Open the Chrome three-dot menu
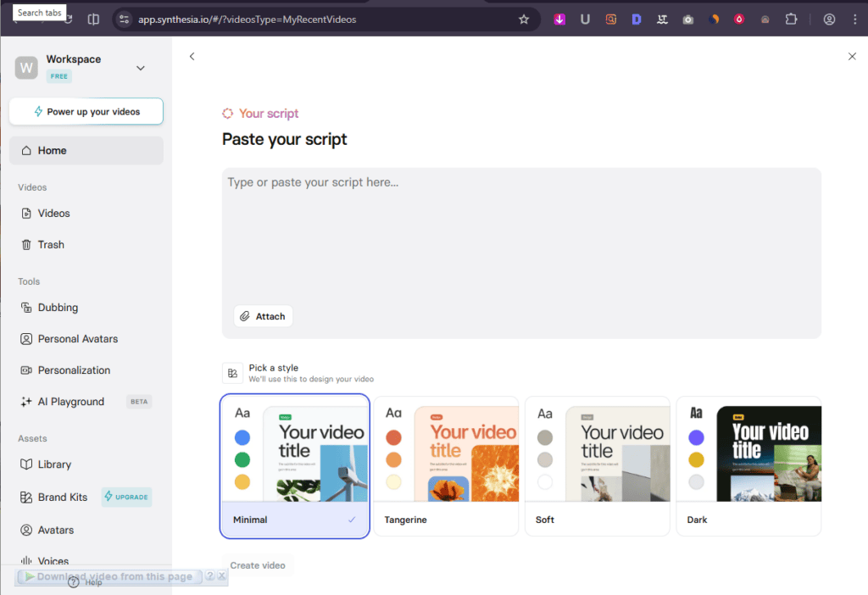Image resolution: width=868 pixels, height=595 pixels. coord(854,19)
